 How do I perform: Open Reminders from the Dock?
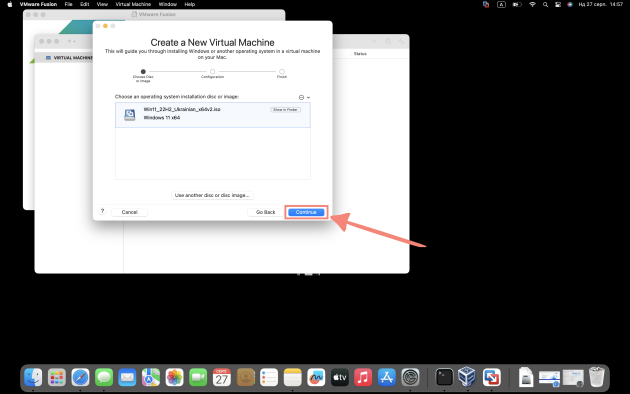(x=269, y=378)
